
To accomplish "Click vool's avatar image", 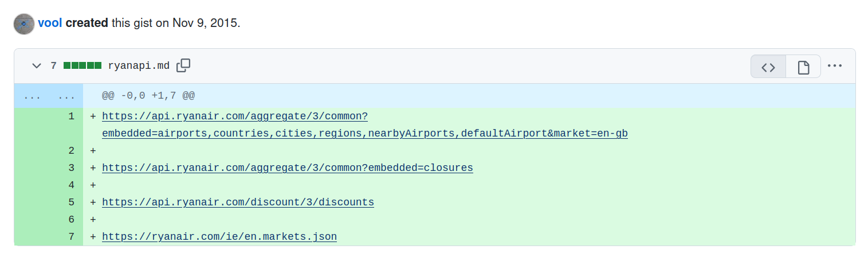I will coord(24,24).
